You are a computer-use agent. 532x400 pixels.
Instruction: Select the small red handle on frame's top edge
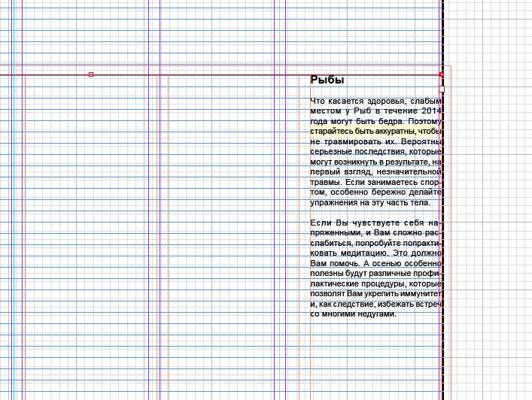click(x=91, y=74)
